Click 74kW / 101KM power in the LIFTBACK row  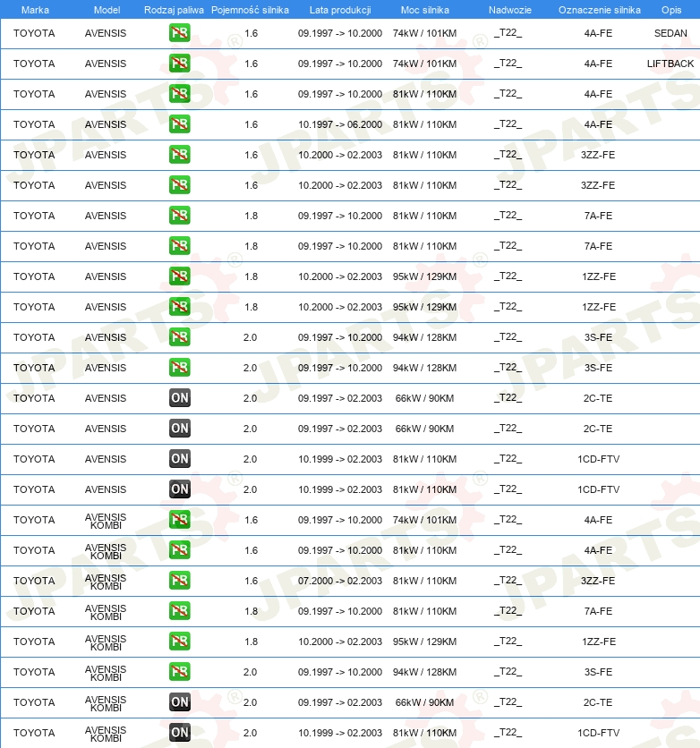point(424,64)
